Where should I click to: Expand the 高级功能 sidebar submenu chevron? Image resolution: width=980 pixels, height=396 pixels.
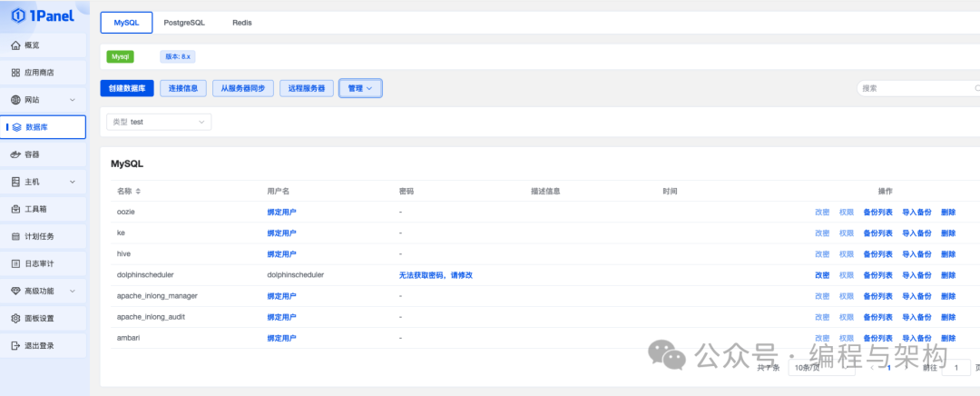coord(73,291)
